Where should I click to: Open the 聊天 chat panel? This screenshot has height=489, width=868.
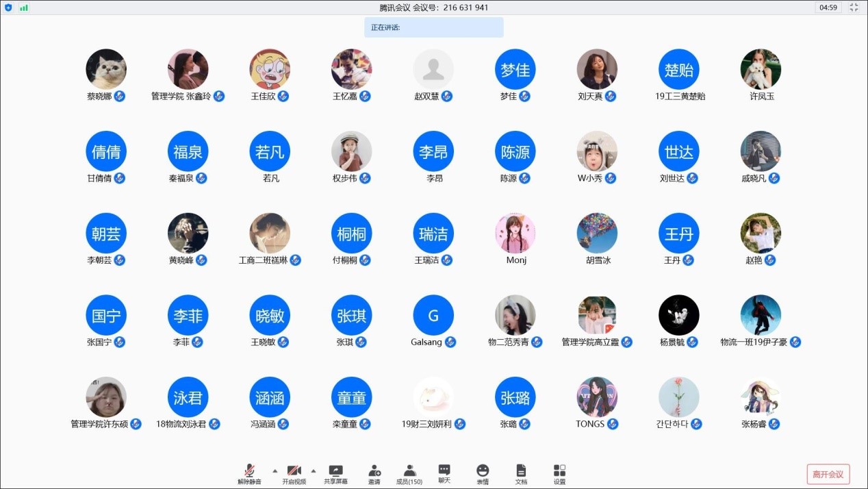[x=444, y=473]
